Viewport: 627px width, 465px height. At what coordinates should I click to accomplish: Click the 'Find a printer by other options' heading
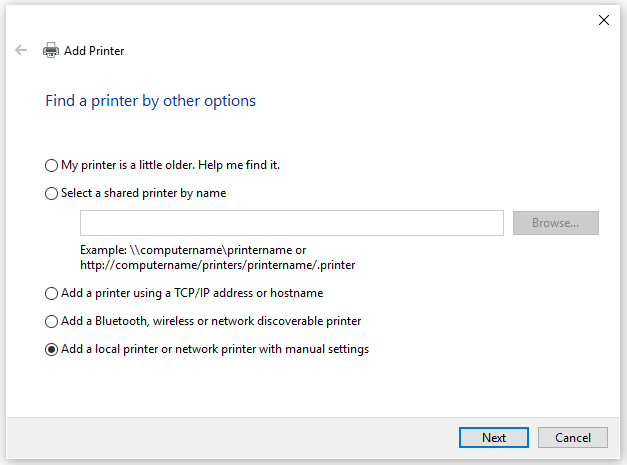pyautogui.click(x=150, y=101)
